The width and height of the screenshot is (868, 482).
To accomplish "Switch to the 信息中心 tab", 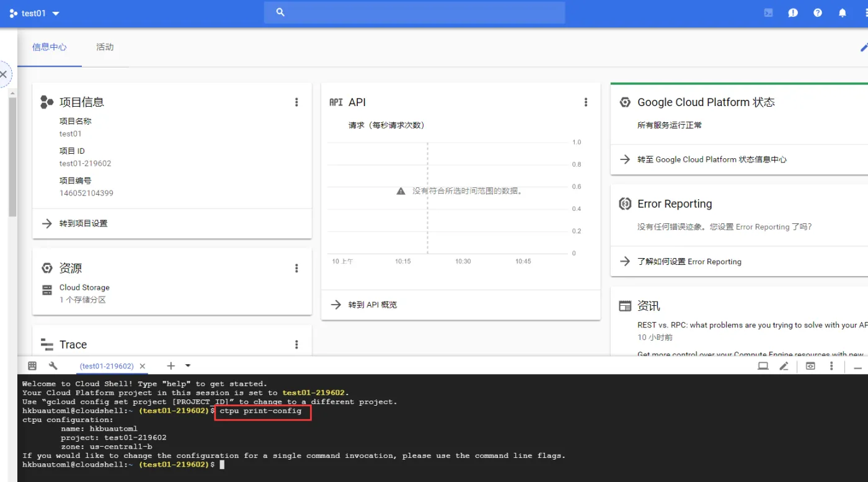I will pos(50,47).
